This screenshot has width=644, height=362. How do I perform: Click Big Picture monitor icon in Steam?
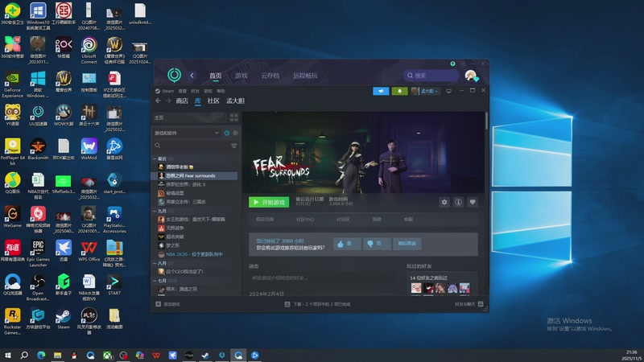[449, 91]
